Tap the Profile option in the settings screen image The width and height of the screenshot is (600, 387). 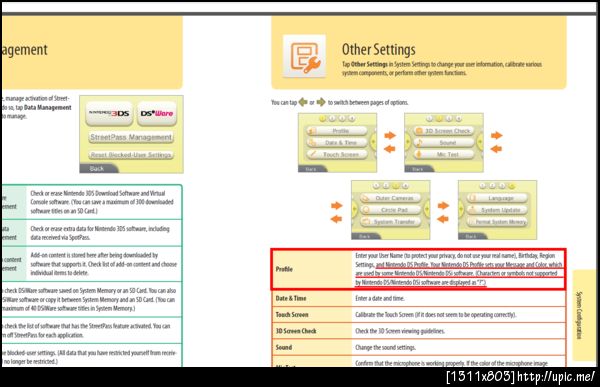(337, 131)
